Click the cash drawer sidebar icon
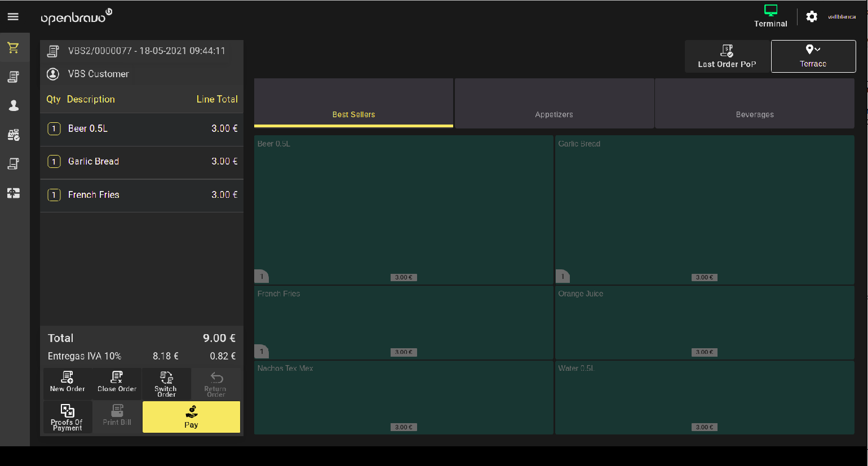 (14, 193)
